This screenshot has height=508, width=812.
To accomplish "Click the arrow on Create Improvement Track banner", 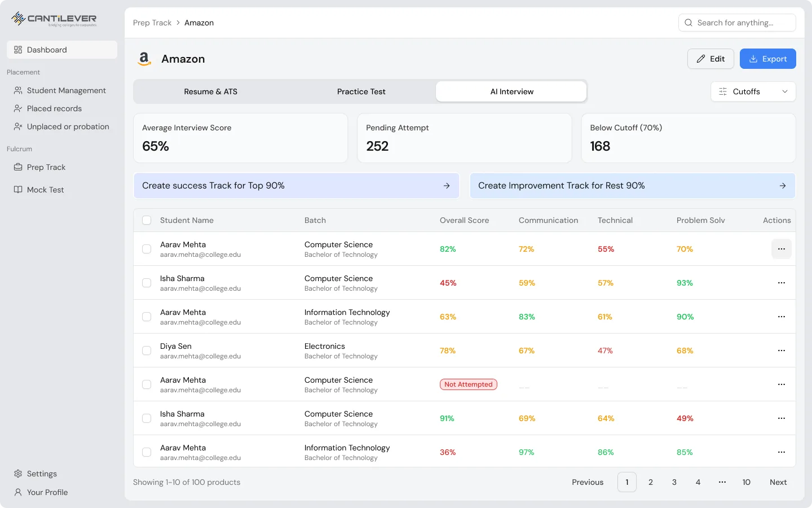I will [x=783, y=186].
